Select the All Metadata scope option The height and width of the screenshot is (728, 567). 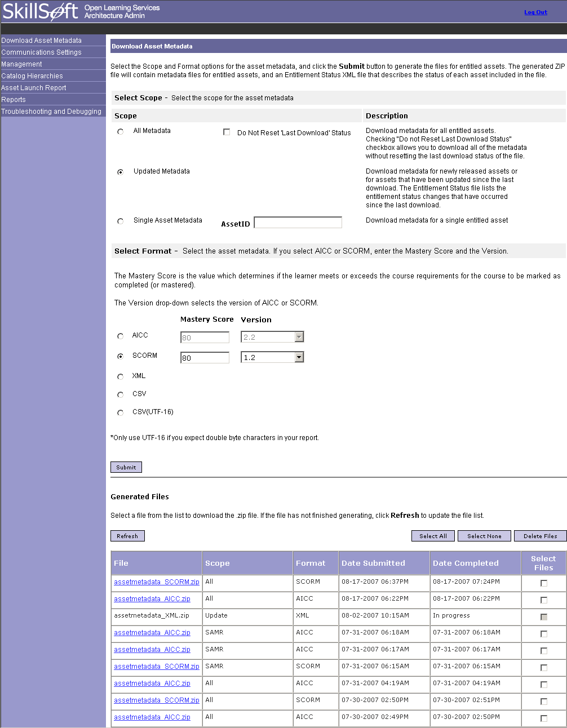point(120,131)
